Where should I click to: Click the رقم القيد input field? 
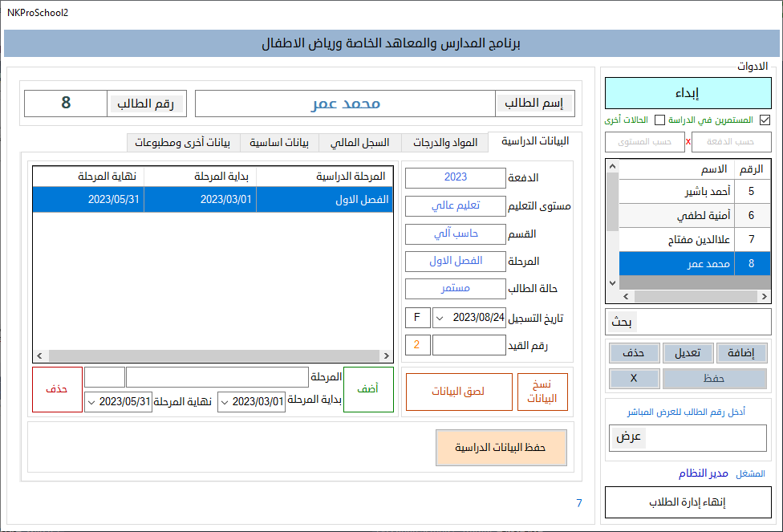(469, 345)
